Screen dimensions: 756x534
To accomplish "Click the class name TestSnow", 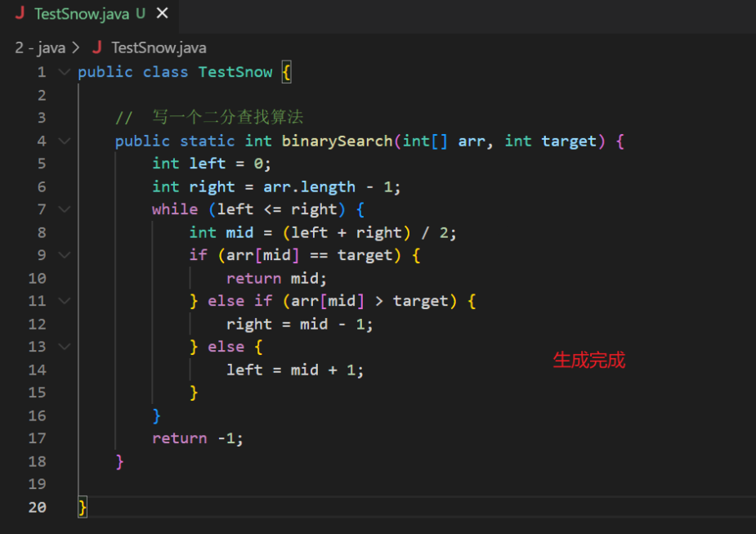I will pyautogui.click(x=235, y=72).
